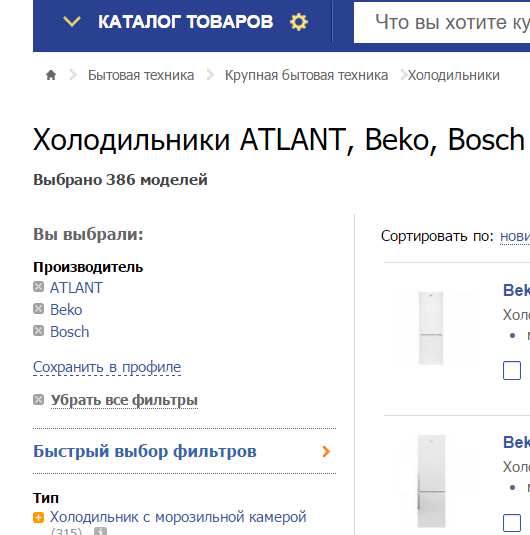Expand the catalog with the yellow chevron
Image resolution: width=530 pixels, height=535 pixels.
point(72,21)
